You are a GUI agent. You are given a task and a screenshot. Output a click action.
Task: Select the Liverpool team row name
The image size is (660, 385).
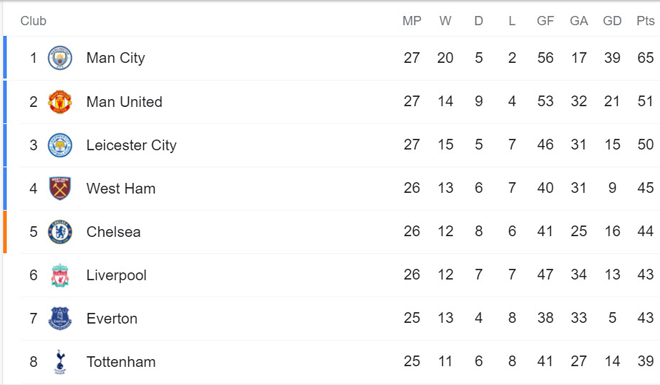[x=117, y=275]
